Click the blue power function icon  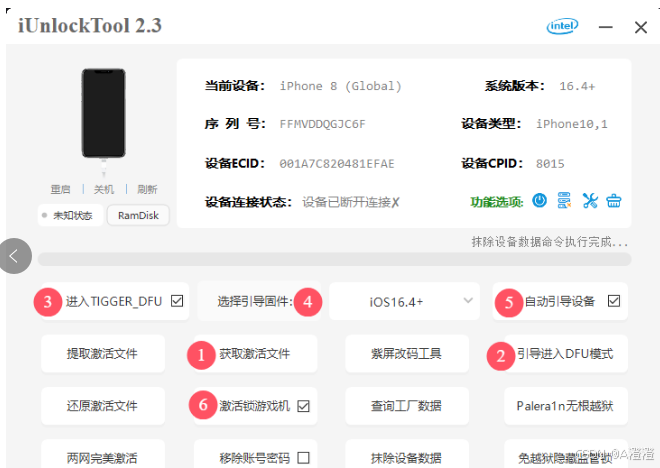tap(539, 201)
